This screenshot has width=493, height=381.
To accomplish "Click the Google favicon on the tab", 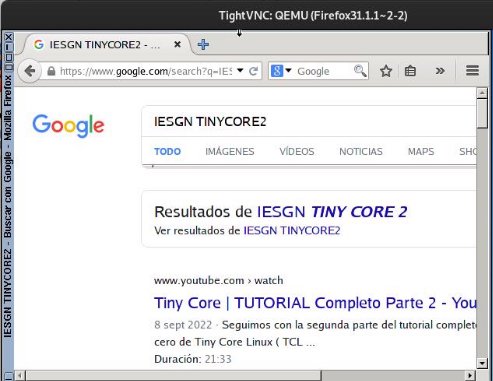I will 39,44.
